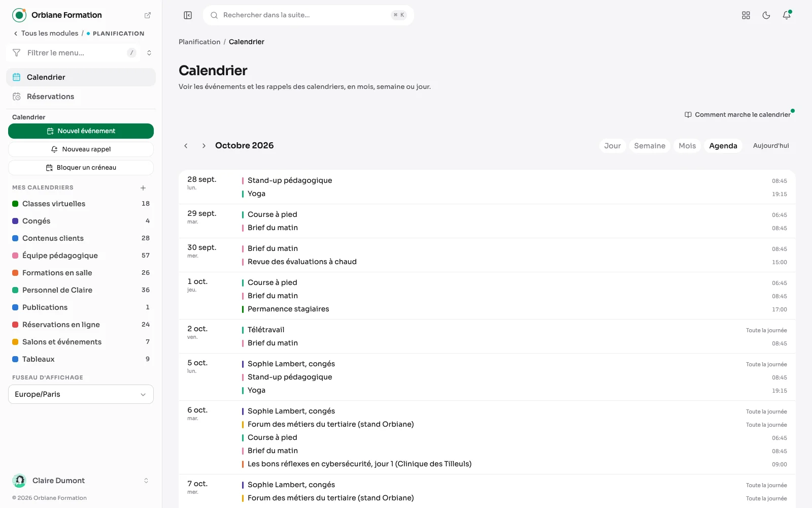Click the Calendrier sidebar icon

(x=17, y=77)
